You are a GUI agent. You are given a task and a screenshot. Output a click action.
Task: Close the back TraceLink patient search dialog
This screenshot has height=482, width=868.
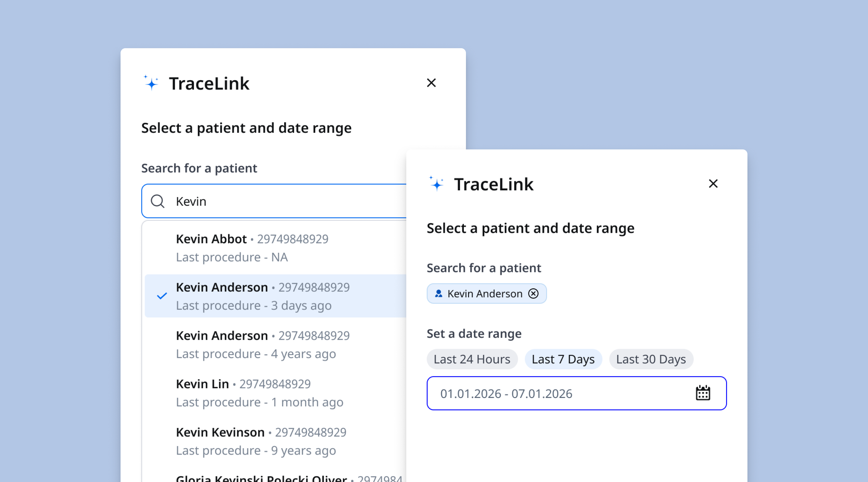[431, 83]
